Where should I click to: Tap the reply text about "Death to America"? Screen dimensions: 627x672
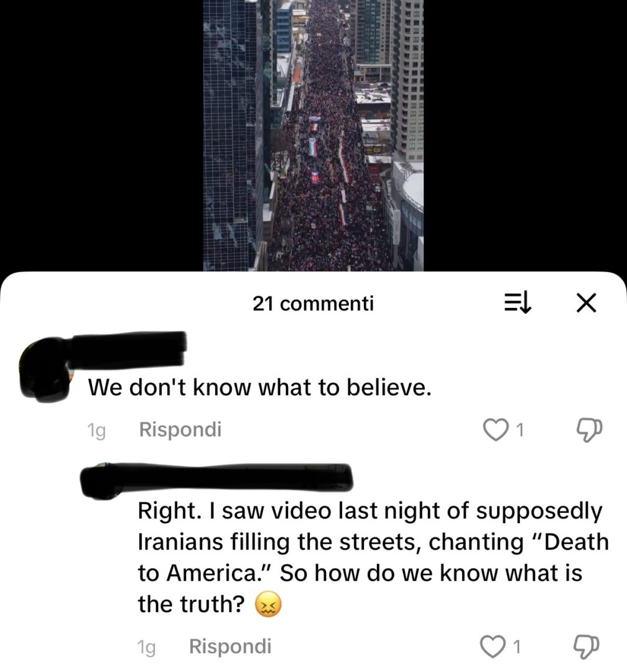coord(373,557)
